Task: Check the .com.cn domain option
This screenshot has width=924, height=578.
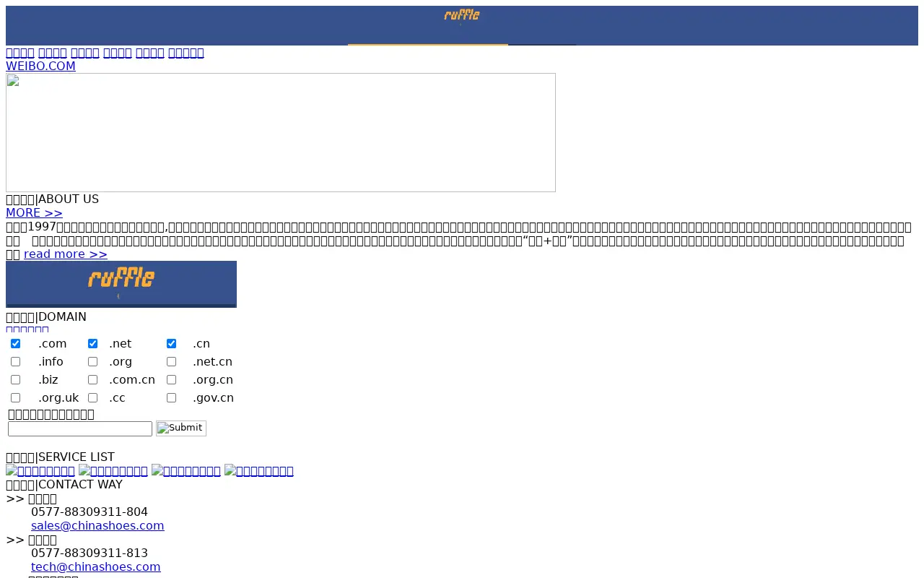Action: click(x=92, y=380)
